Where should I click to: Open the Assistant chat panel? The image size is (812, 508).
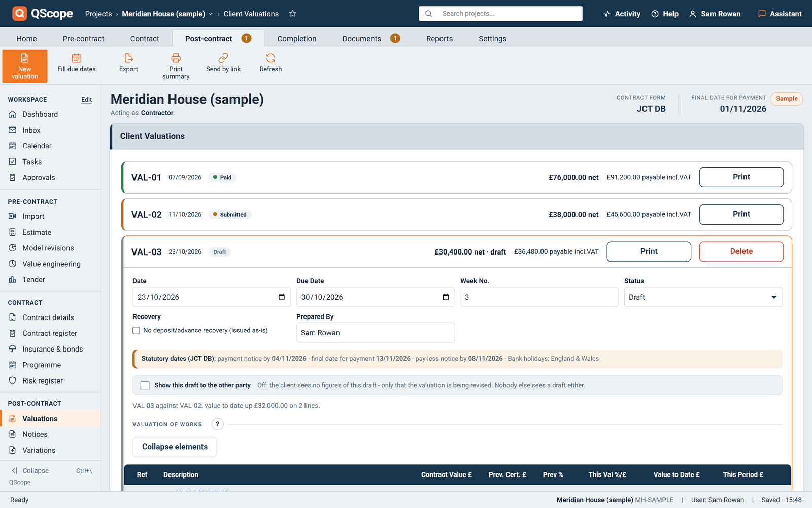point(780,14)
